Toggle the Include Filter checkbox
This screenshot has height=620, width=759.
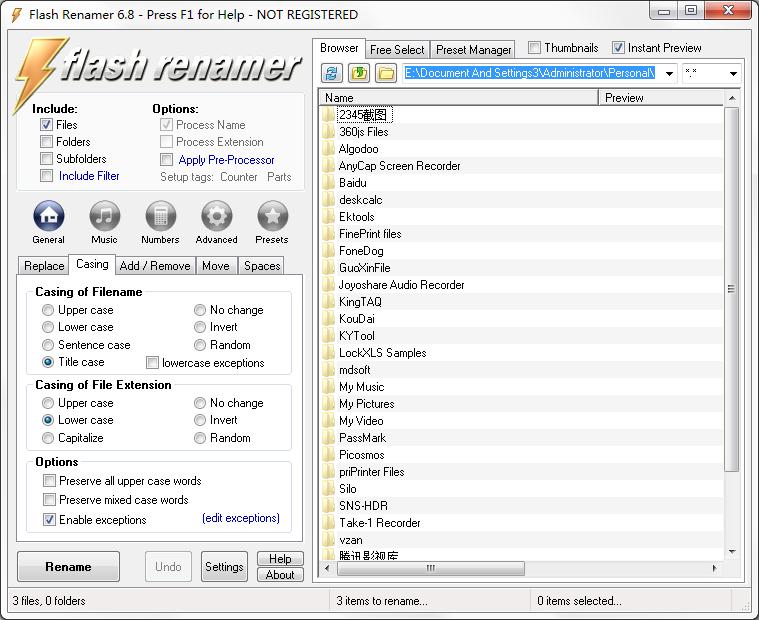[x=46, y=176]
